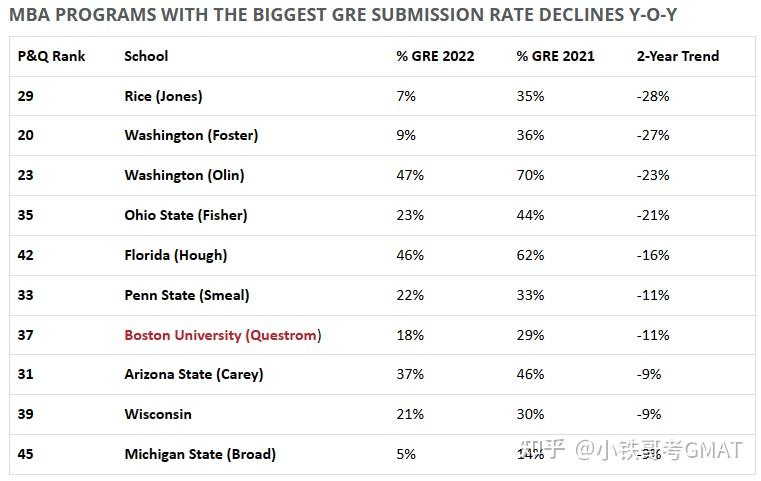Select the Wisconsin school cell

click(x=158, y=414)
